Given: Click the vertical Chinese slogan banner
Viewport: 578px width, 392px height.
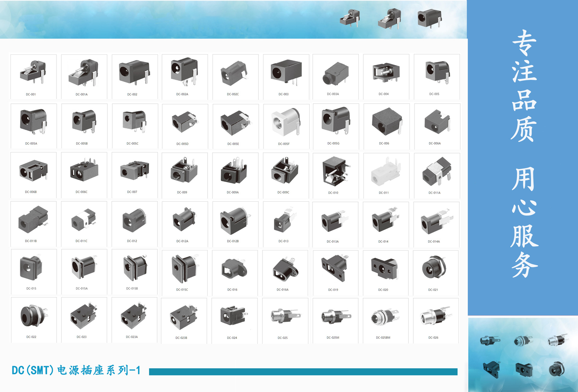Looking at the screenshot, I should [x=524, y=153].
